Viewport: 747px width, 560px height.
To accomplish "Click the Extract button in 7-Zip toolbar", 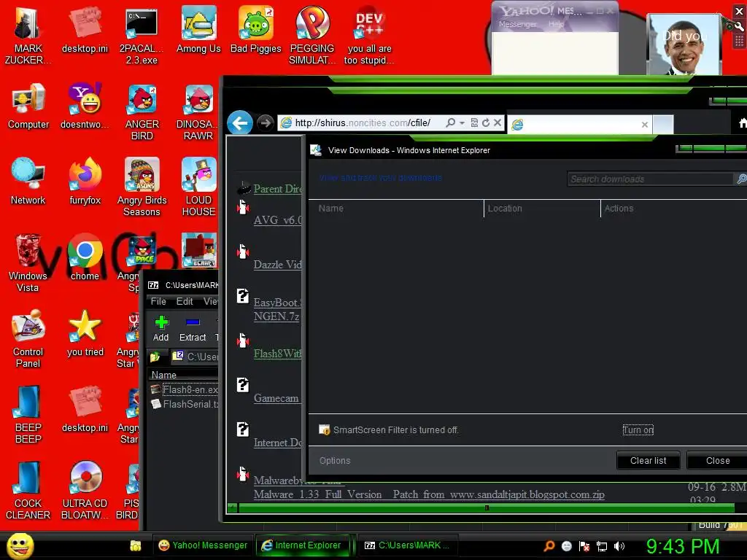I will point(193,329).
